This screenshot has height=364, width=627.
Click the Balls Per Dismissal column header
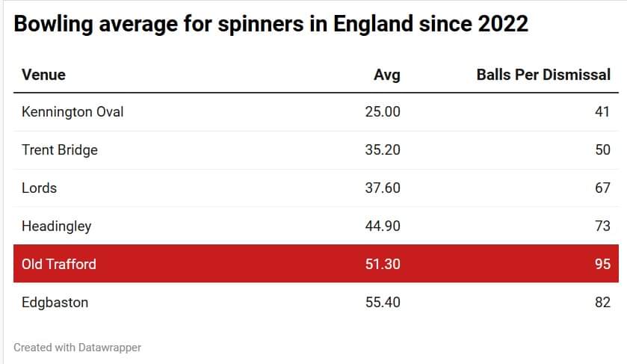pos(543,75)
